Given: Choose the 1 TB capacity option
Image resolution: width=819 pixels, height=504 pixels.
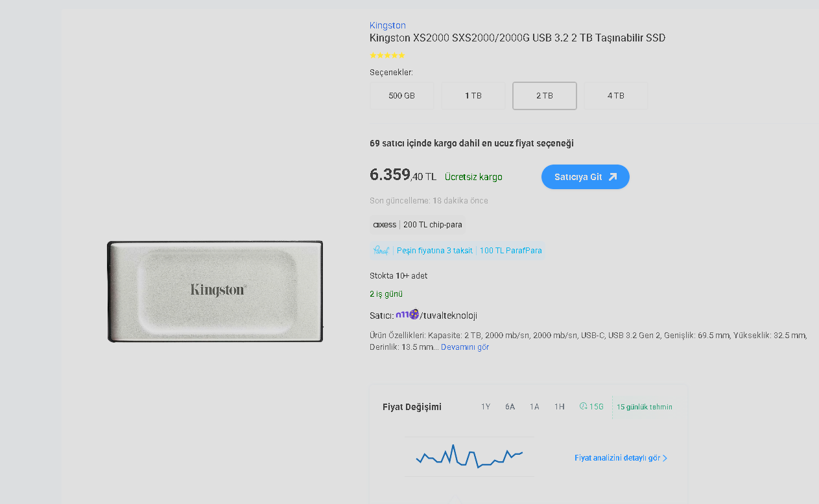Looking at the screenshot, I should 473,96.
